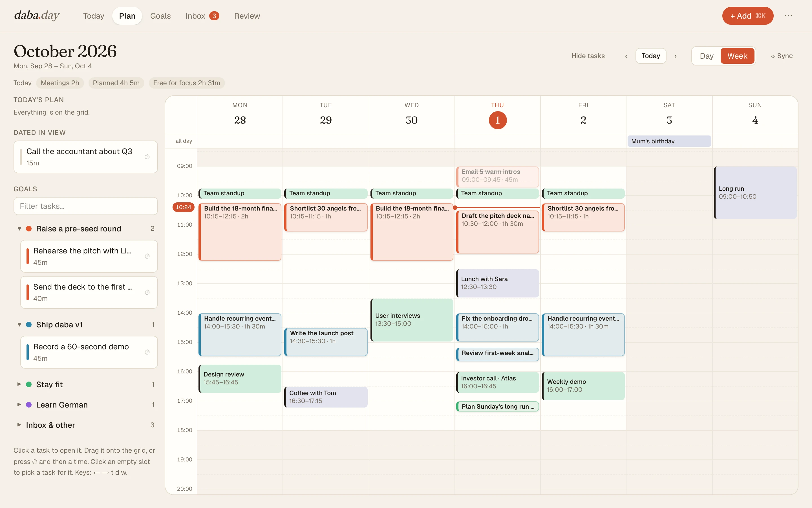Click the clock icon on Call the accountant task
The width and height of the screenshot is (812, 508).
coord(147,157)
